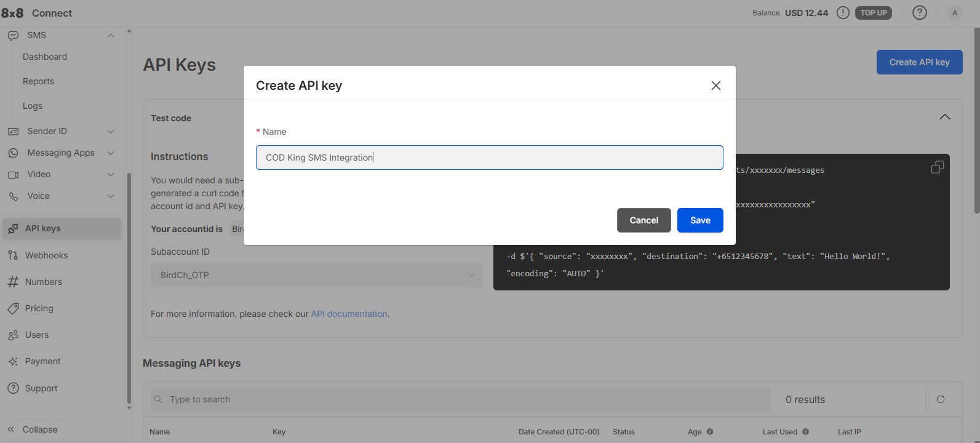This screenshot has width=980, height=443.
Task: Open SMS Logs page
Action: point(33,106)
